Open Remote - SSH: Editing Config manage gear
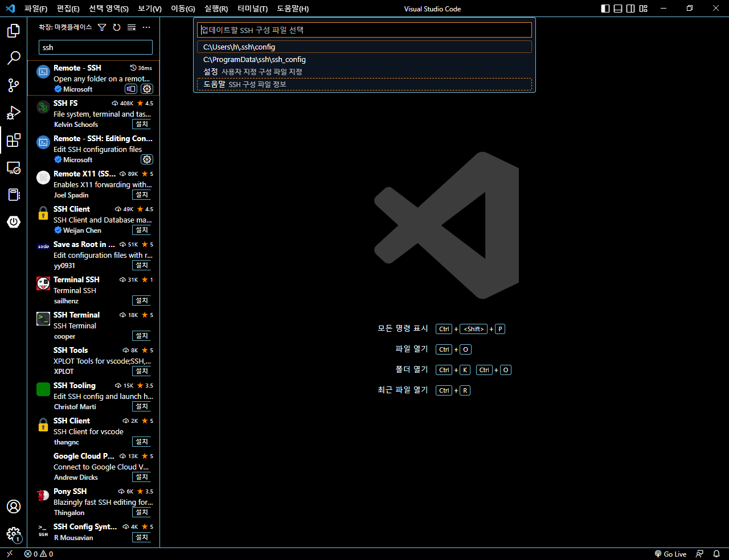729x560 pixels. pos(147,159)
